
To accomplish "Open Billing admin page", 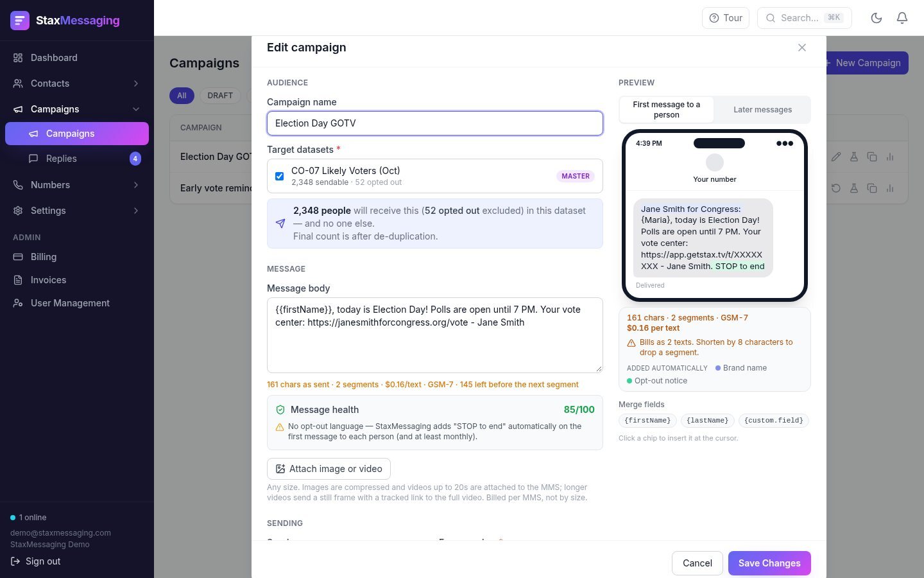I will coord(77,257).
